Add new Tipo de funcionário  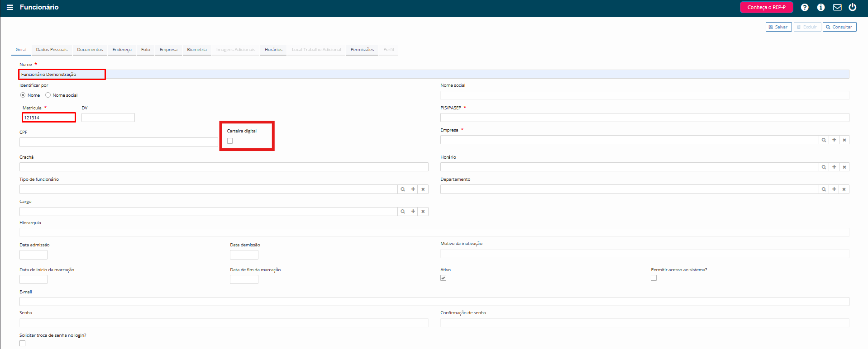click(413, 189)
